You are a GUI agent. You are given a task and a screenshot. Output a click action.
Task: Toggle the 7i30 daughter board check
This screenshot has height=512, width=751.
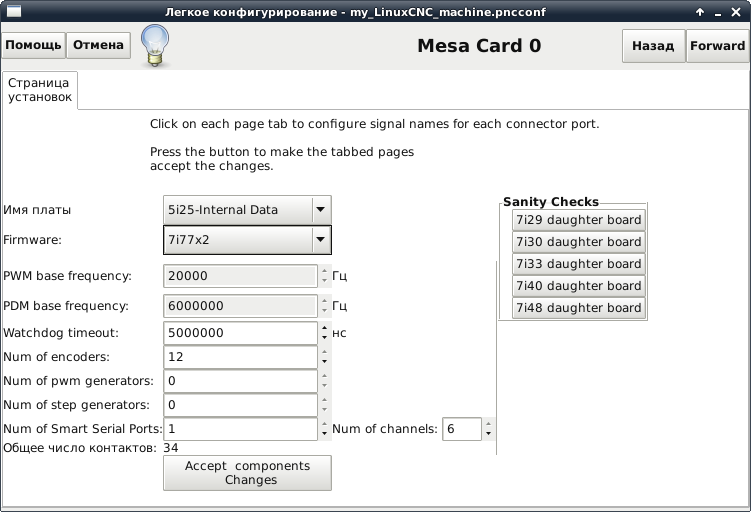(x=578, y=242)
